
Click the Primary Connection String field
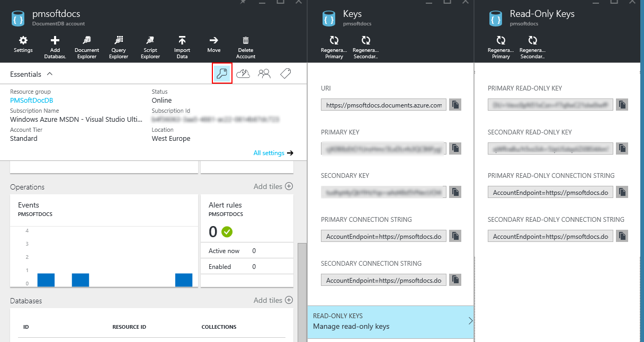click(x=383, y=236)
